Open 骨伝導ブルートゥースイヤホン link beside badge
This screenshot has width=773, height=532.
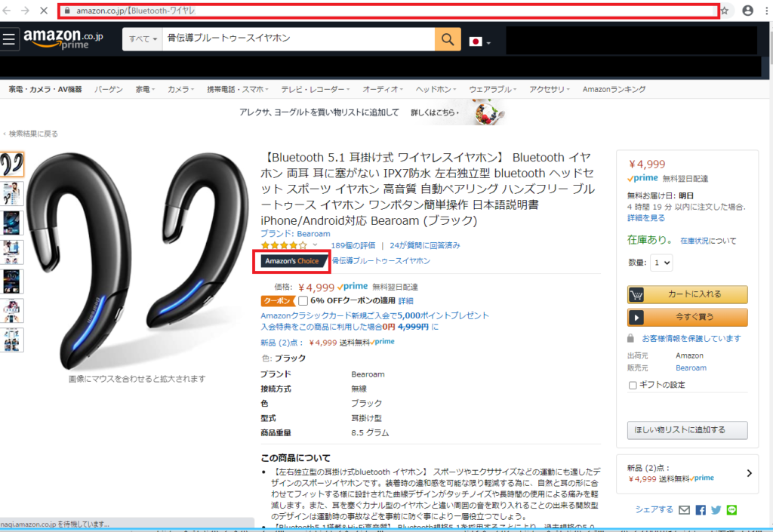(x=381, y=260)
